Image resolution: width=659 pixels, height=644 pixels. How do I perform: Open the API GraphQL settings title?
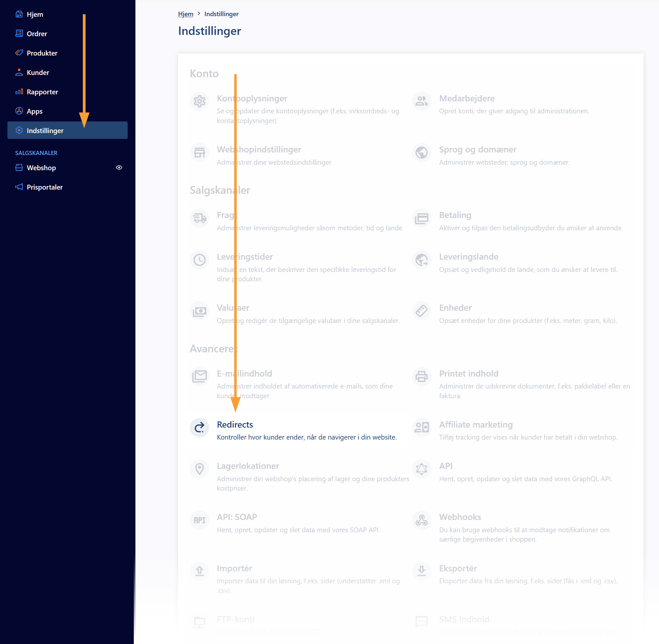click(x=445, y=466)
